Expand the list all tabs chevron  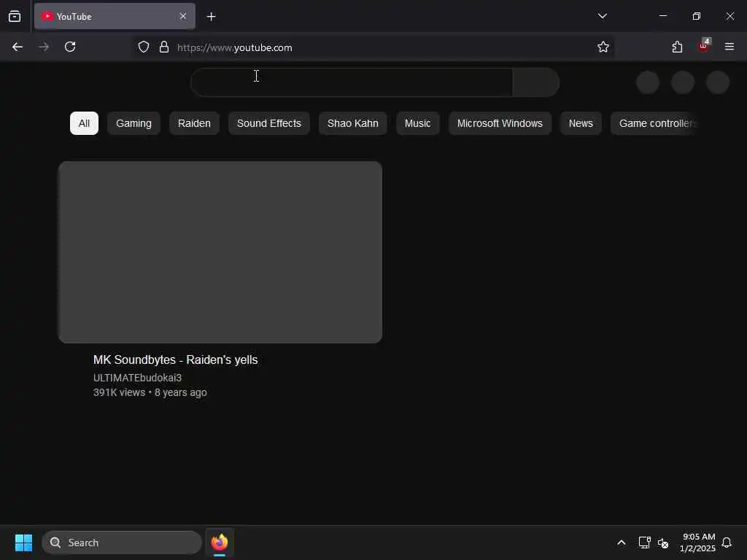(x=602, y=16)
